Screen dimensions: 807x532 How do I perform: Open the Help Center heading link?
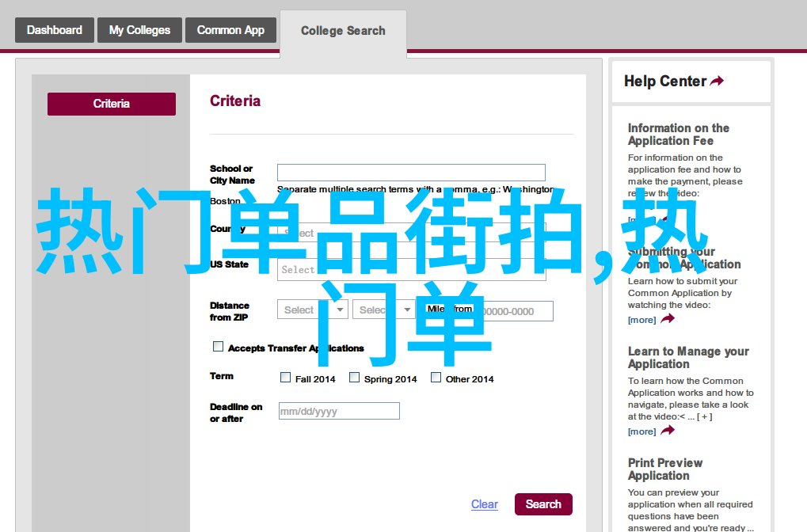(665, 82)
